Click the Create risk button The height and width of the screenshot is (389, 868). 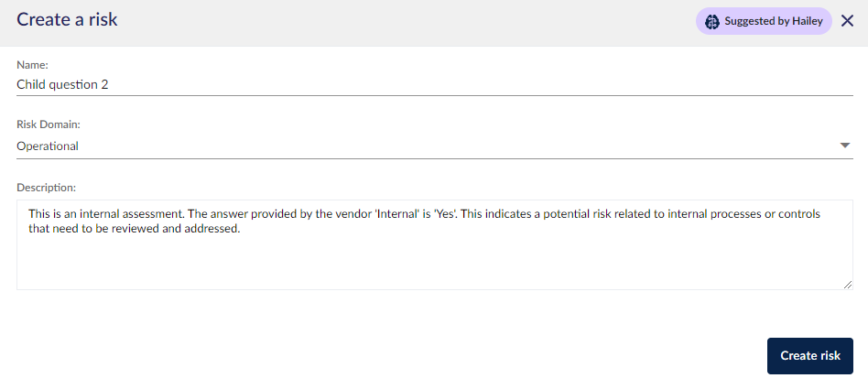coord(810,356)
